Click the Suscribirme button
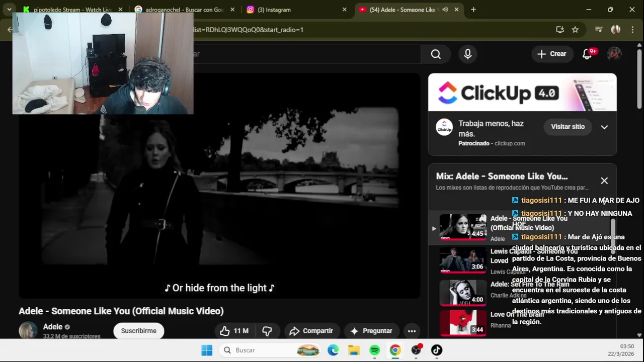This screenshot has height=362, width=644. (x=139, y=331)
